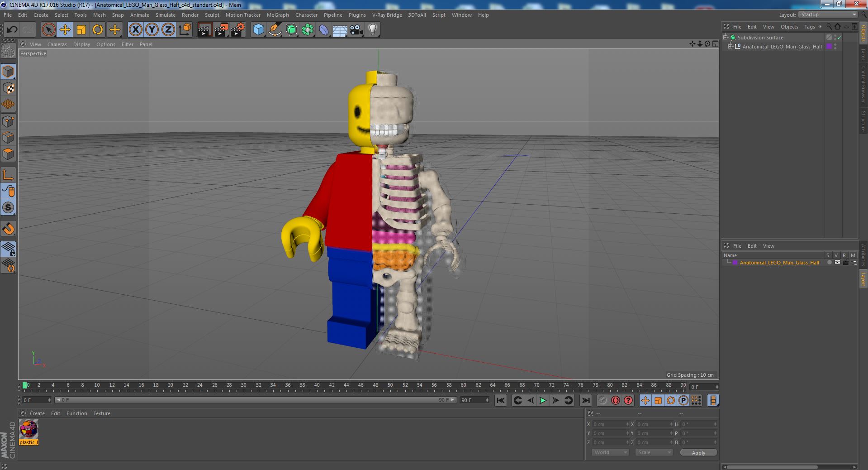Click frame 44 on the timeline ruler

tap(346, 385)
